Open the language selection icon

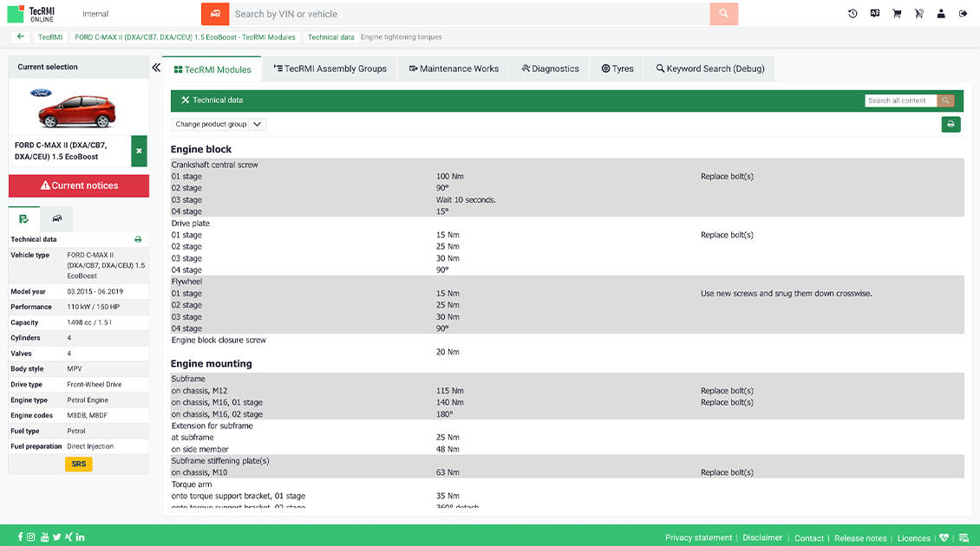pyautogui.click(x=874, y=14)
